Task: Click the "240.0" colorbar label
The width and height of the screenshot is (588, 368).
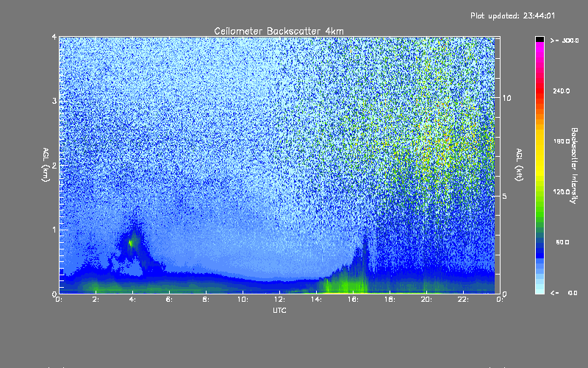Action: (x=562, y=91)
